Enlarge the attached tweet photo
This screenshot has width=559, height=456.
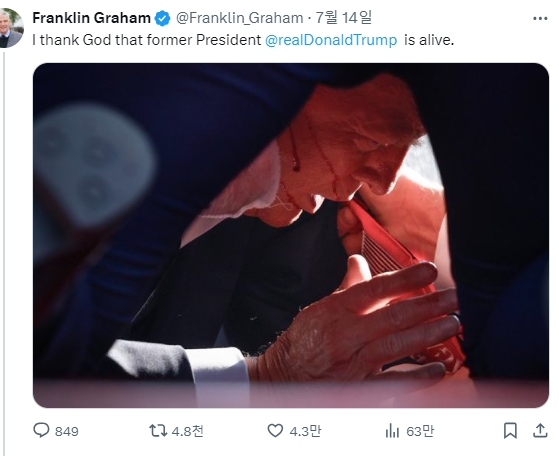(291, 235)
